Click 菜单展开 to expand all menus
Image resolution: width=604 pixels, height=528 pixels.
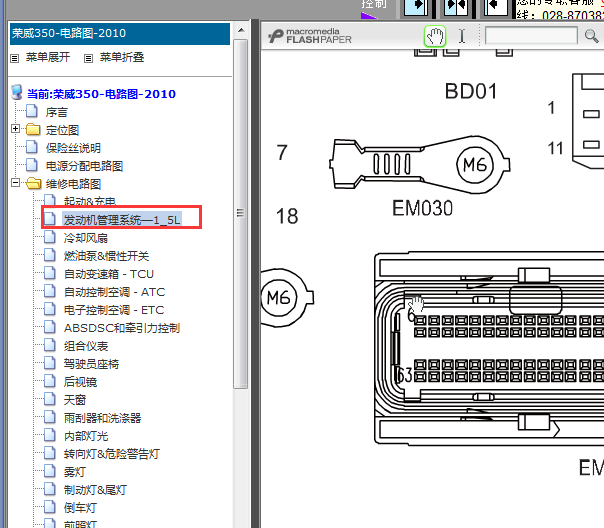(x=48, y=57)
